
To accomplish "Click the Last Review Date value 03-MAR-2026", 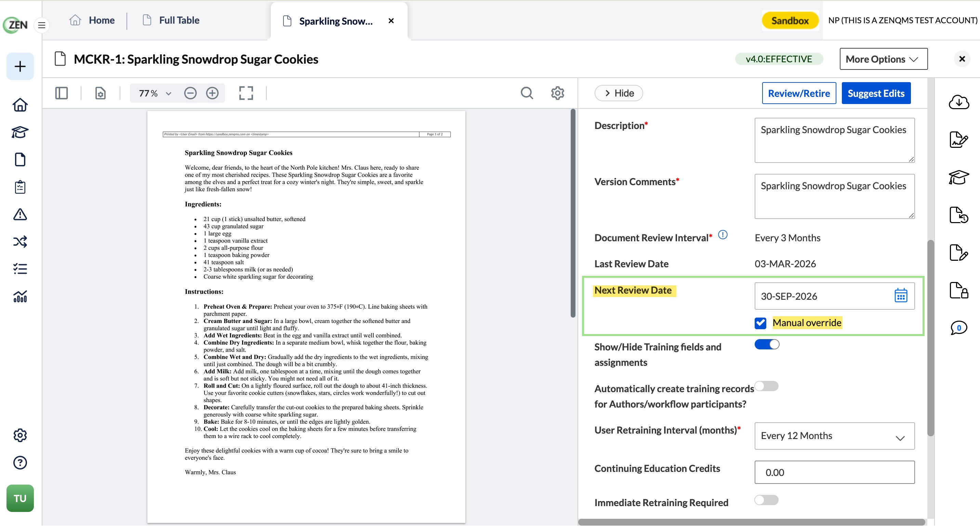I will [x=785, y=264].
